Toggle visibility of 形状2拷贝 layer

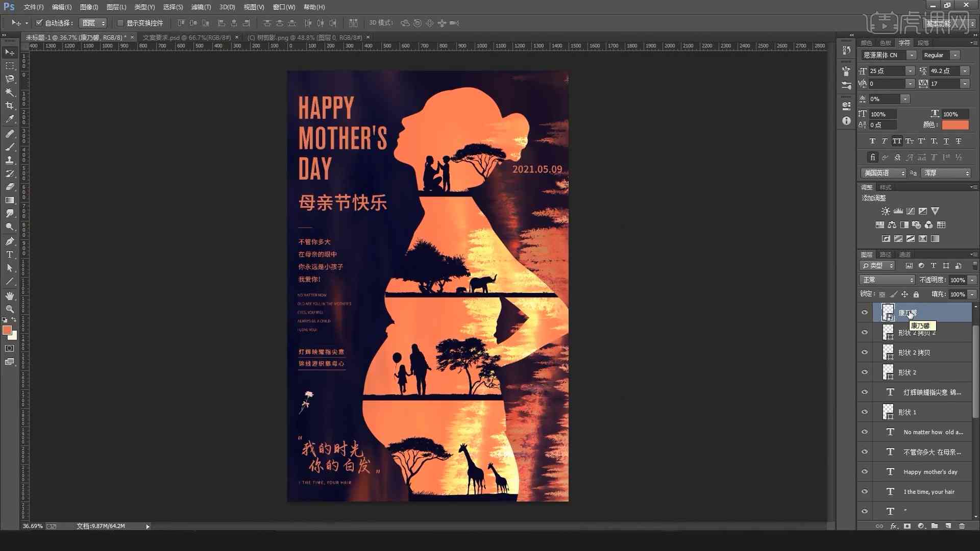click(864, 352)
